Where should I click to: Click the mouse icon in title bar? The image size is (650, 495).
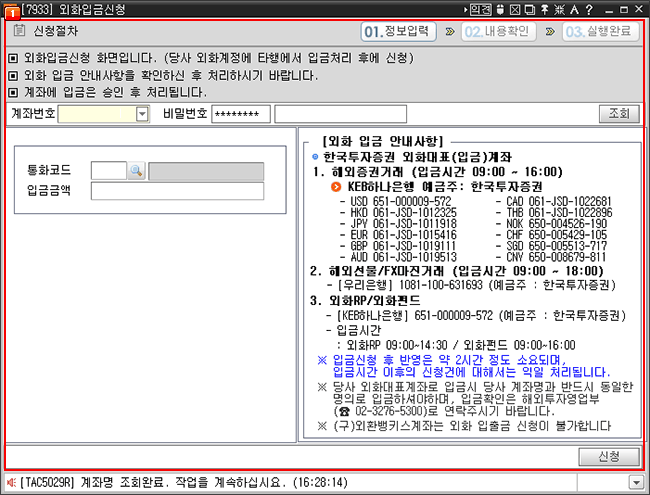(x=500, y=9)
